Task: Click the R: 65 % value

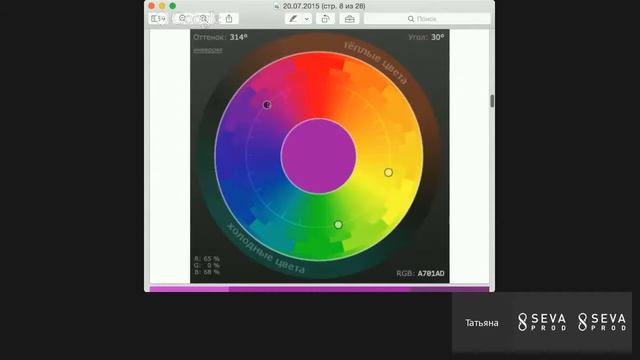Action: click(x=207, y=259)
